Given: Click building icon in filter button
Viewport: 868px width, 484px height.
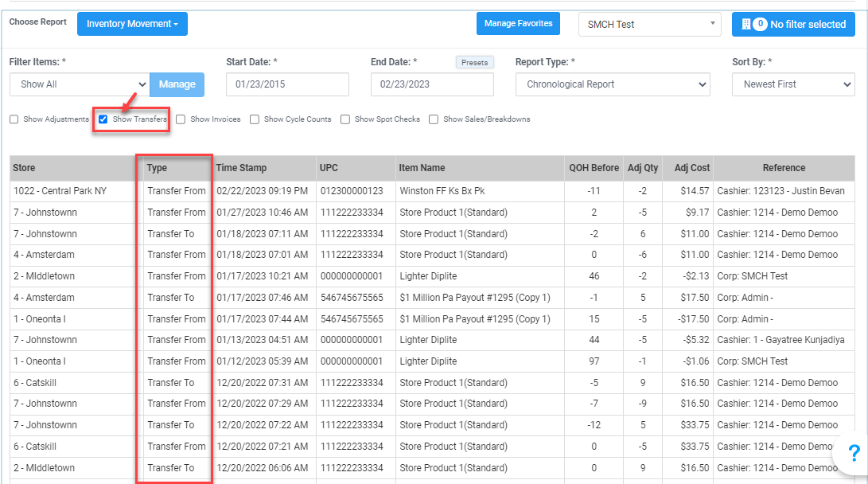Looking at the screenshot, I should click(x=745, y=24).
